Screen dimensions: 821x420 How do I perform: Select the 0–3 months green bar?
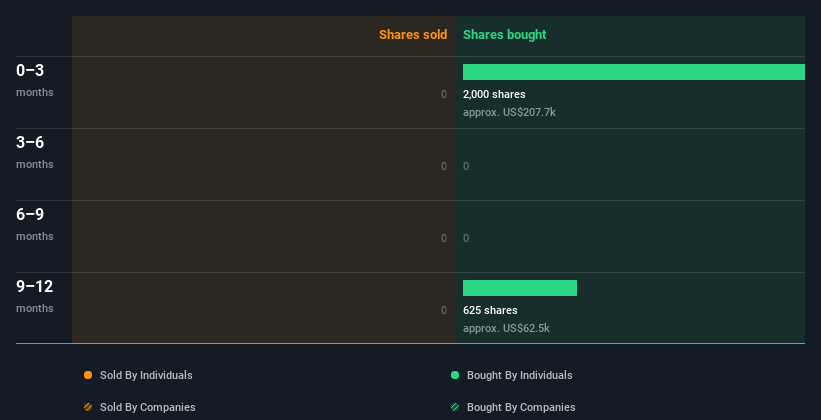tap(633, 72)
